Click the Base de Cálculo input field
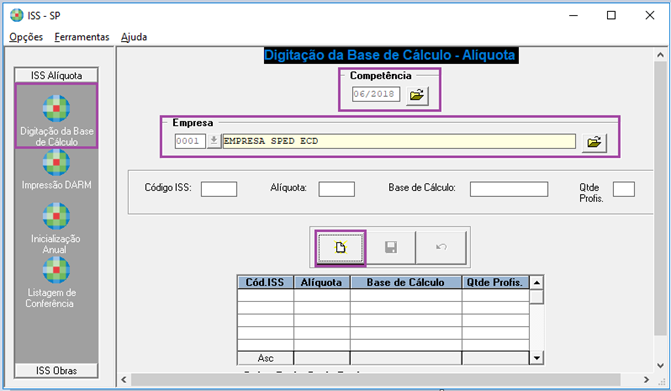671x391 pixels. 509,189
